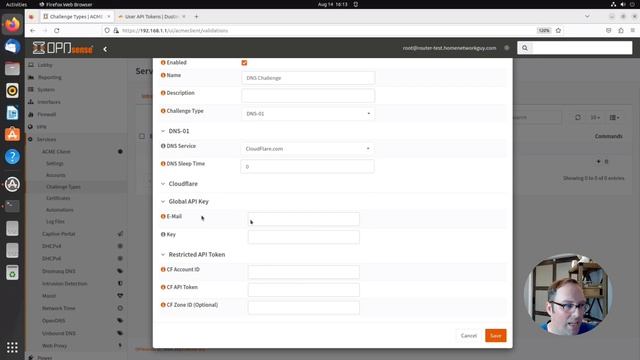Viewport: 640px width, 360px height.
Task: Show help for DNS Service
Action: click(x=163, y=146)
